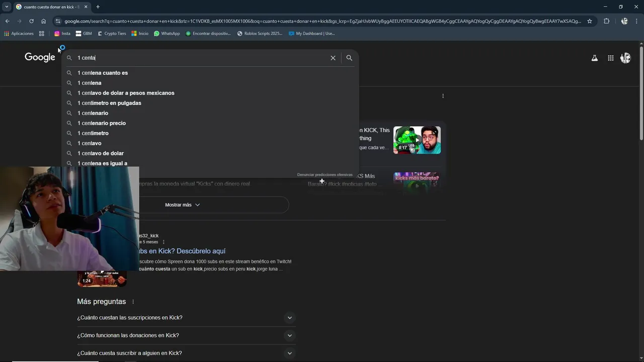644x362 pixels.
Task: Select the suggestion that reads just '1 centavo'
Action: point(210,143)
